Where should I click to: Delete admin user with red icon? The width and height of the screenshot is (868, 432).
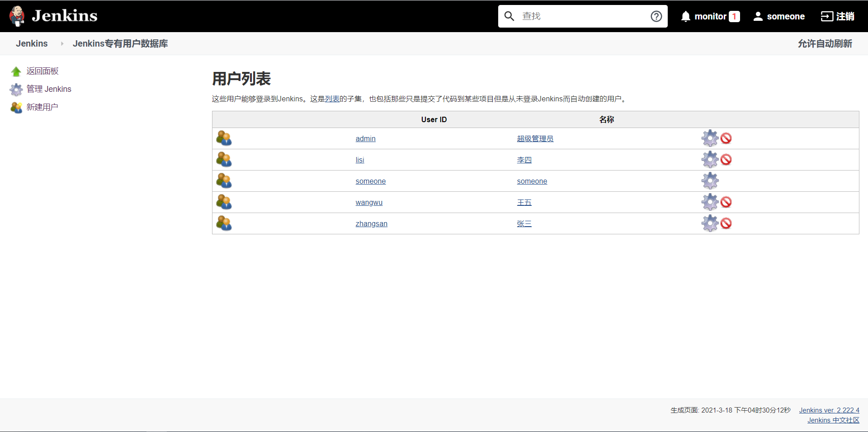point(726,138)
